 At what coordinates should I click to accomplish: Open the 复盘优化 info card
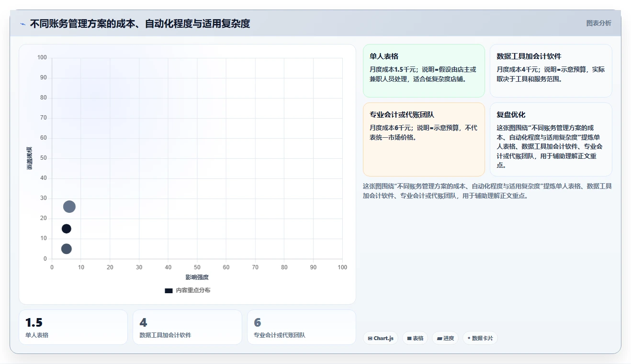coord(551,139)
